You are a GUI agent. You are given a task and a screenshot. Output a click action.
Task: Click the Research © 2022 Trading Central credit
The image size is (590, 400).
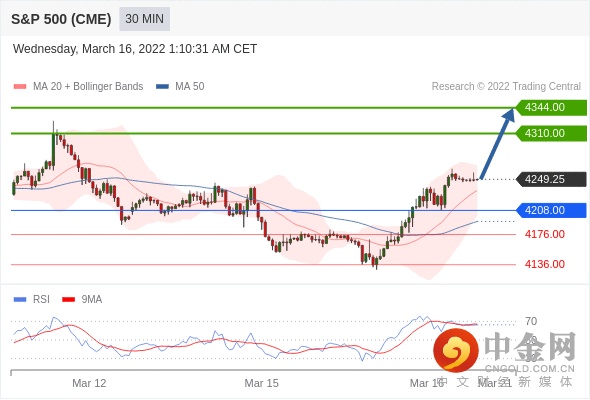click(x=506, y=87)
